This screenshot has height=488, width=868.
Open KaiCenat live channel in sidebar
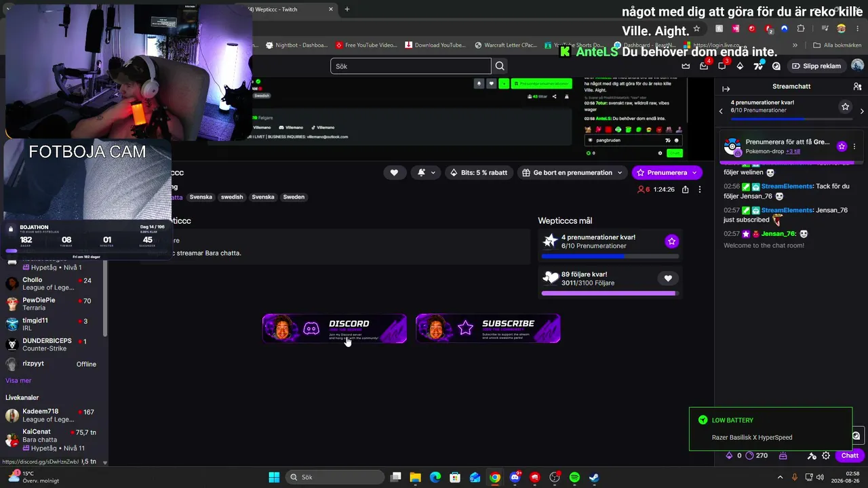coord(52,439)
